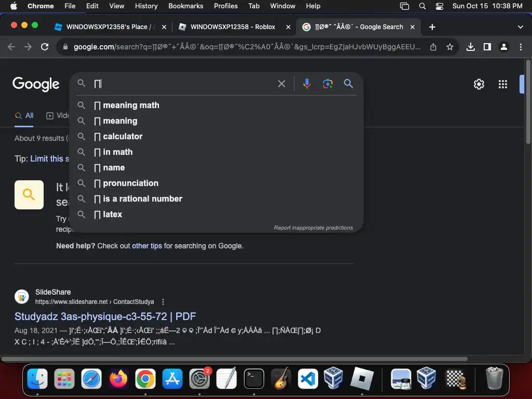Open the Bookmarks menu
Image resolution: width=532 pixels, height=399 pixels.
pyautogui.click(x=185, y=6)
